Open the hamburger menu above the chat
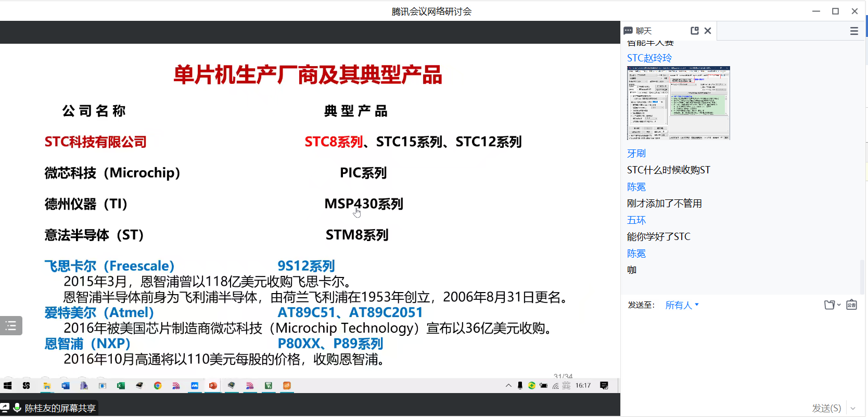This screenshot has height=417, width=868. [x=854, y=31]
